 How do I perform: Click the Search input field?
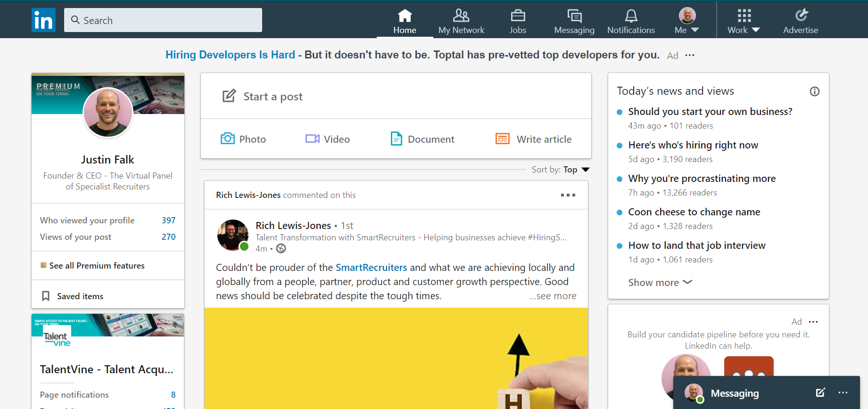(163, 20)
